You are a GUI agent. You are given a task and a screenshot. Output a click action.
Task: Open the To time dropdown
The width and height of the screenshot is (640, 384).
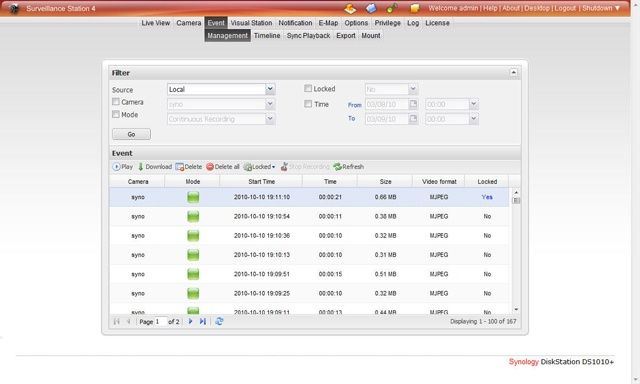click(x=473, y=119)
